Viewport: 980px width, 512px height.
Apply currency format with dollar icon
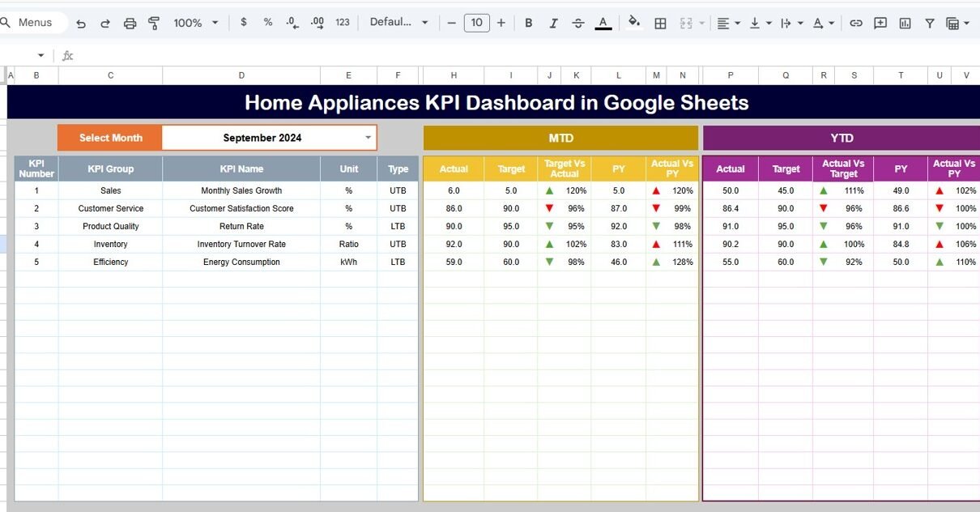point(244,23)
